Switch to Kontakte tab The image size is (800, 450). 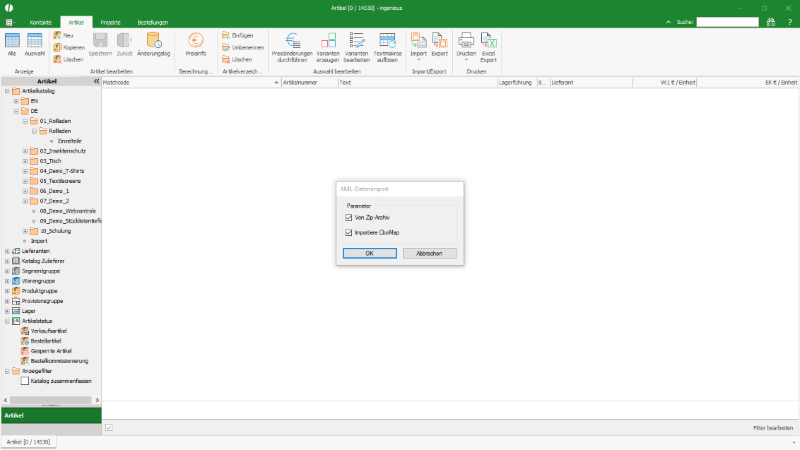[x=41, y=22]
